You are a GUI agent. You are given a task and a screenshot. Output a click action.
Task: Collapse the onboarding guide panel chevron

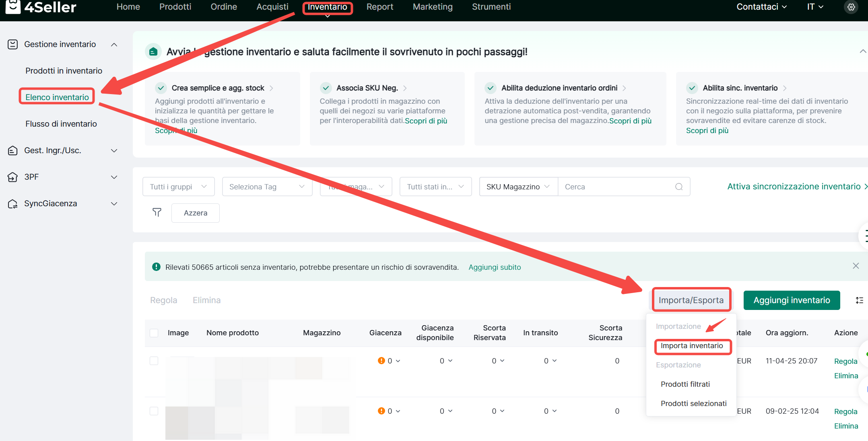[x=863, y=51]
